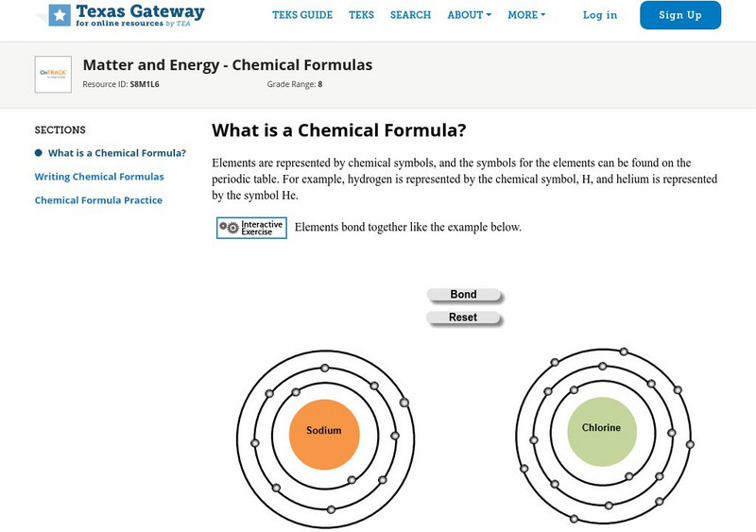Open Chemical Formula Practice section
The height and width of the screenshot is (532, 756).
98,200
